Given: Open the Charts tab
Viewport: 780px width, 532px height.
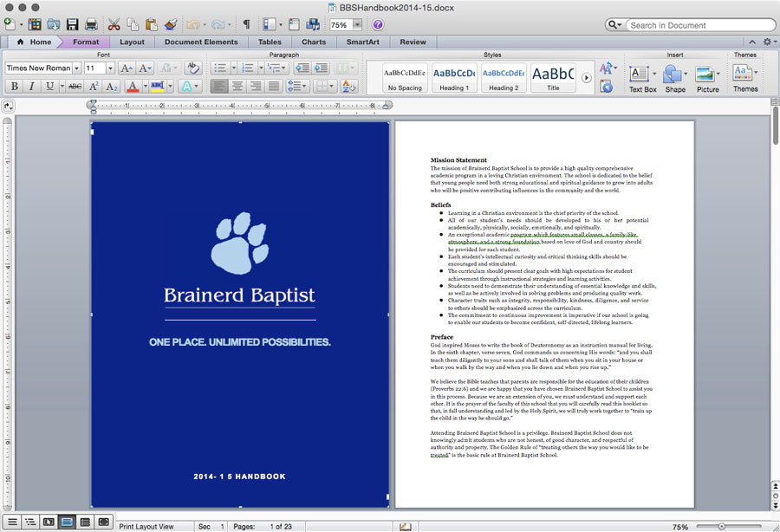Looking at the screenshot, I should 314,42.
